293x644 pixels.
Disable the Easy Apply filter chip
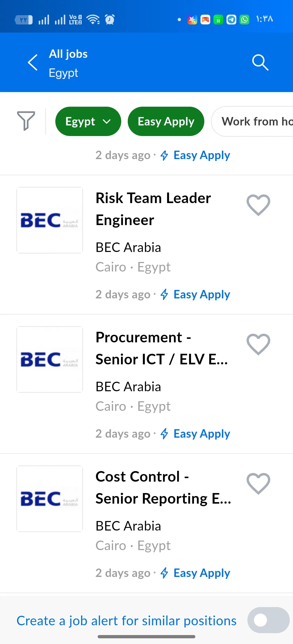tap(166, 121)
